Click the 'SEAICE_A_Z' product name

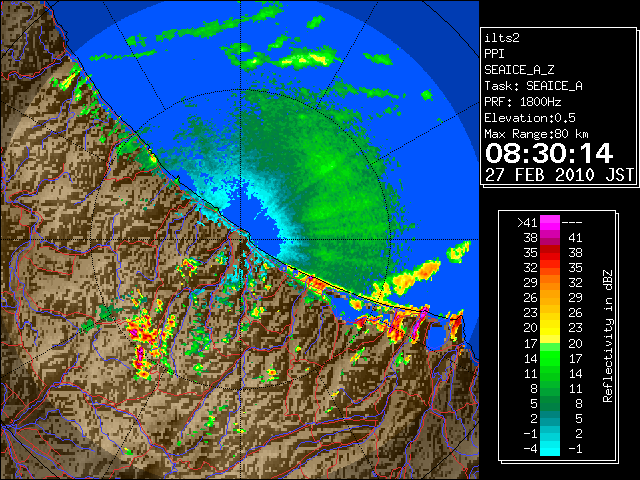point(519,70)
